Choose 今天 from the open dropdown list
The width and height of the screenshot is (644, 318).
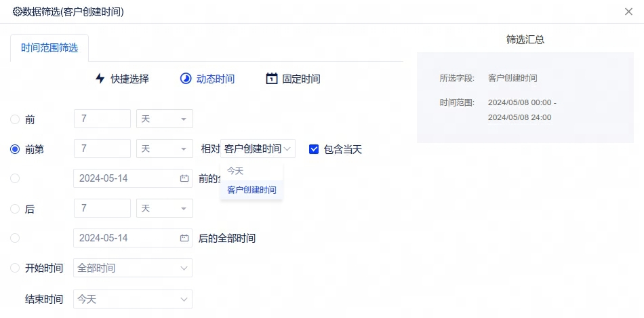235,171
